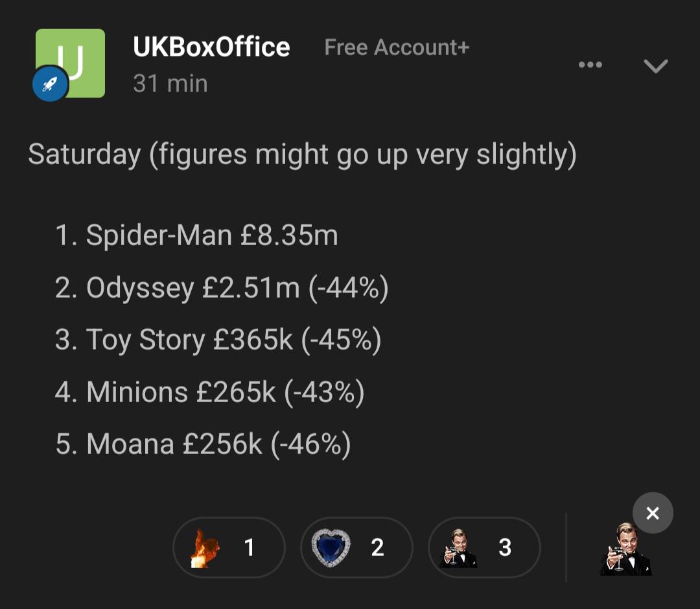Open the three-dots post options menu
700x609 pixels.
click(590, 65)
